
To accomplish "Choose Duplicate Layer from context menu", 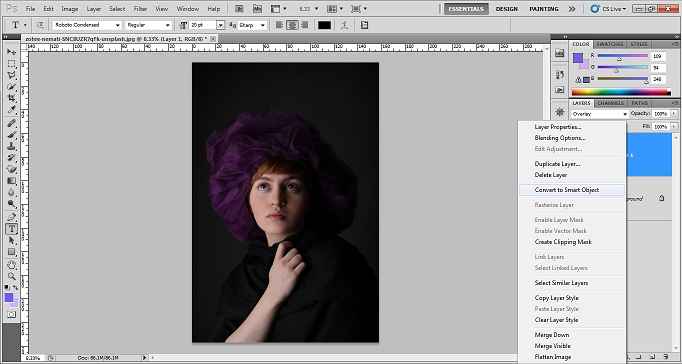I will (x=572, y=164).
